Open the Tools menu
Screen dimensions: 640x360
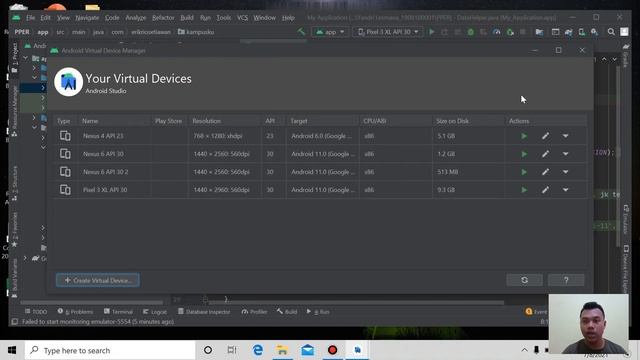(224, 18)
